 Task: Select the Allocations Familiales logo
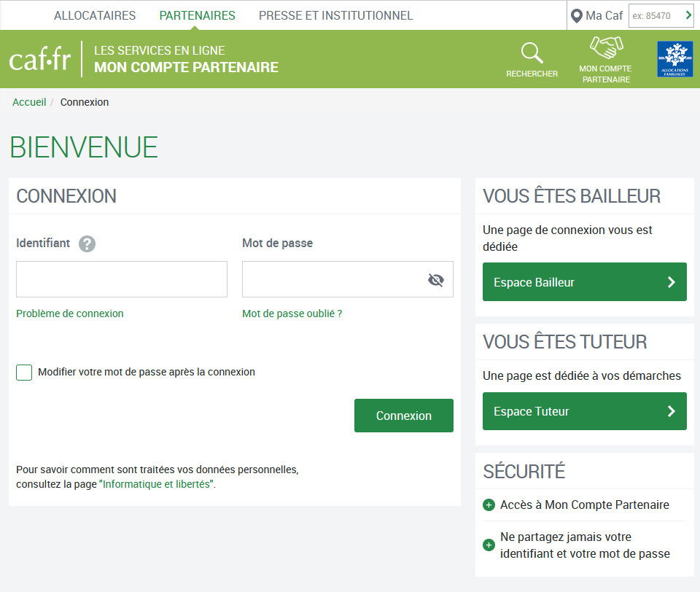pos(674,58)
